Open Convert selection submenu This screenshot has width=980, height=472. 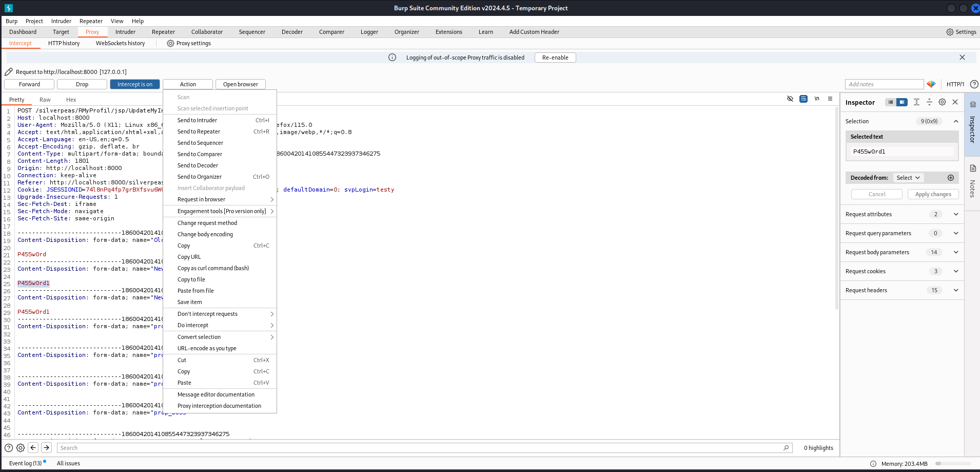220,337
